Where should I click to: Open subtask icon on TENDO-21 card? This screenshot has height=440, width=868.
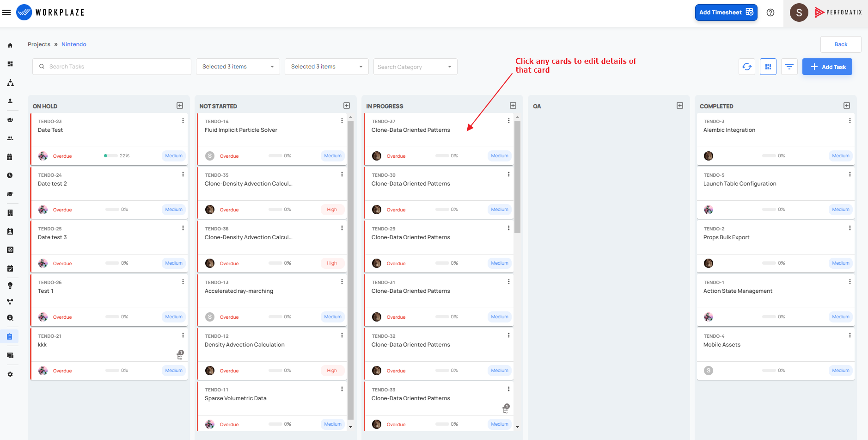click(180, 355)
